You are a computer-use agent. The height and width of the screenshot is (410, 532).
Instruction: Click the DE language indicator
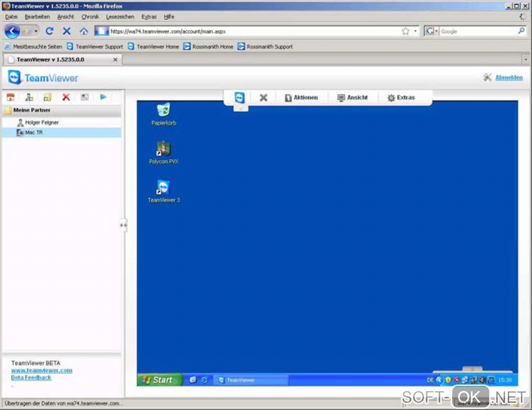coord(430,380)
